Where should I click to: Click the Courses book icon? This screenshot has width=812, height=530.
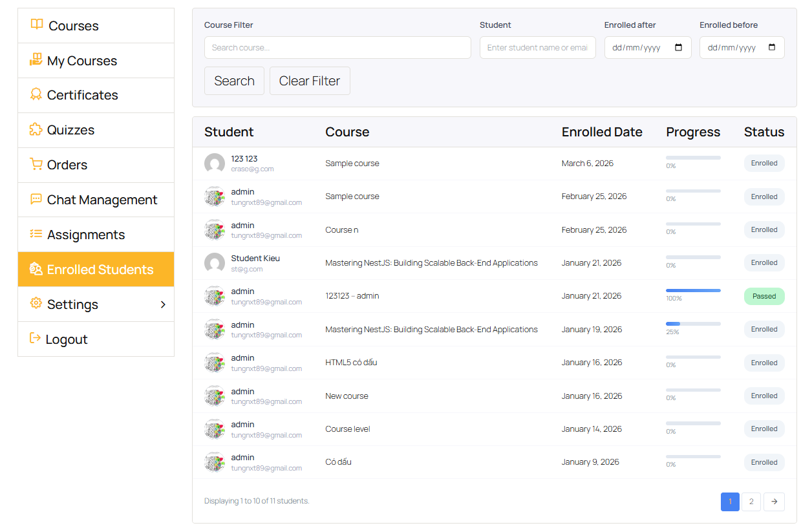point(37,25)
